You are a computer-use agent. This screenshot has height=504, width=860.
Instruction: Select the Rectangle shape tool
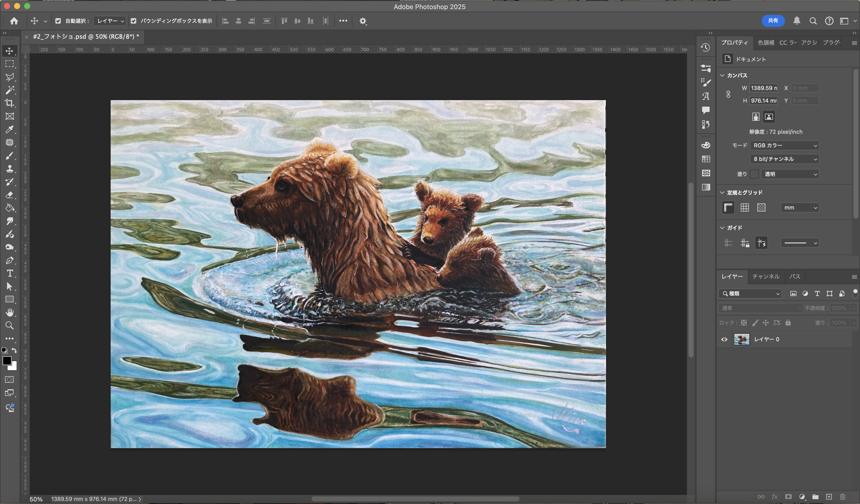click(x=10, y=299)
